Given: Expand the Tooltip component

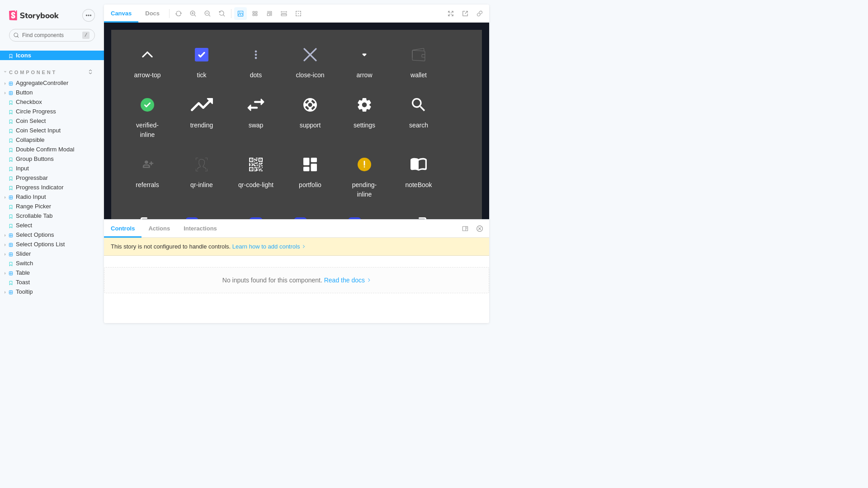Looking at the screenshot, I should 52,292.
